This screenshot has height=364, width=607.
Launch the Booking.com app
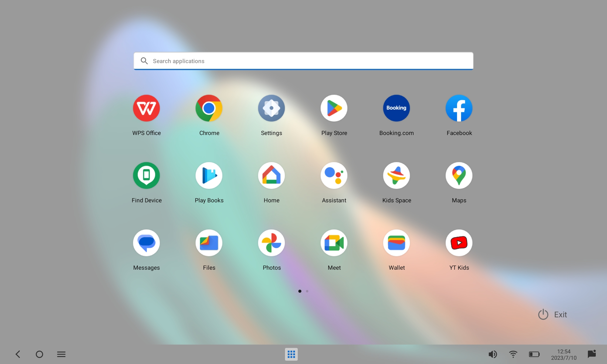(x=396, y=108)
